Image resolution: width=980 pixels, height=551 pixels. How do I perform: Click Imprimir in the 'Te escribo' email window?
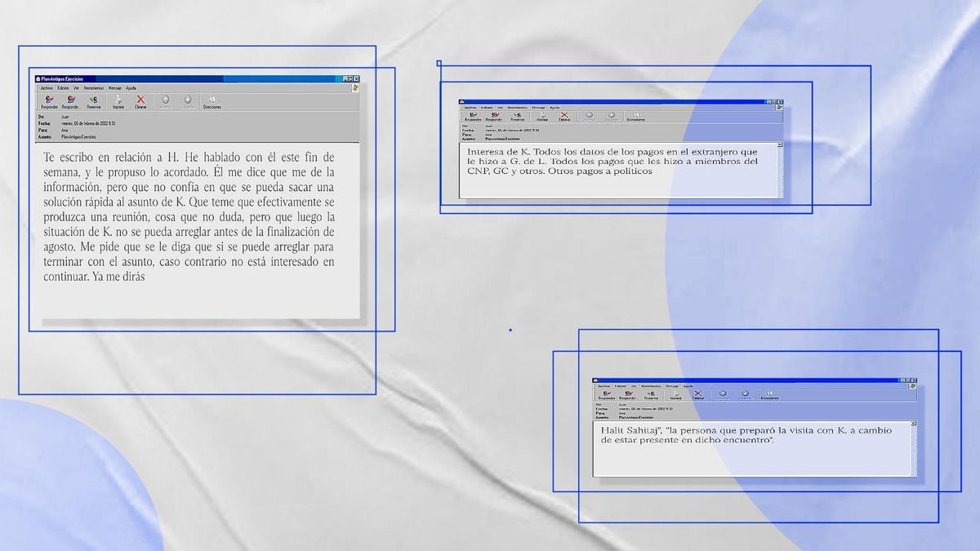118,102
